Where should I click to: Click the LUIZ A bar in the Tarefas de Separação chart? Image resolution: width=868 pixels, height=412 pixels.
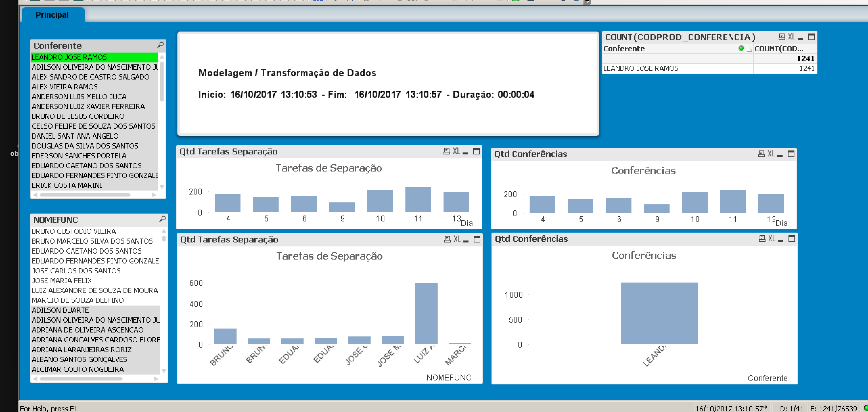[426, 313]
